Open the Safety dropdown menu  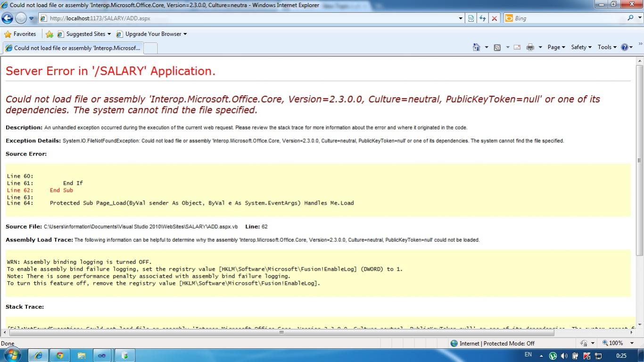581,47
